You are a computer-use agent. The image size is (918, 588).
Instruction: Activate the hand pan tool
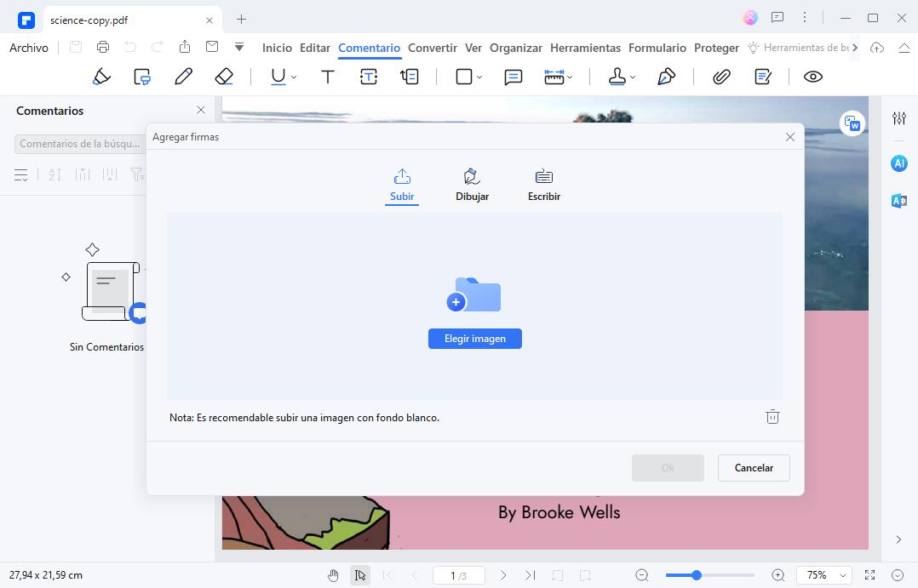click(333, 575)
